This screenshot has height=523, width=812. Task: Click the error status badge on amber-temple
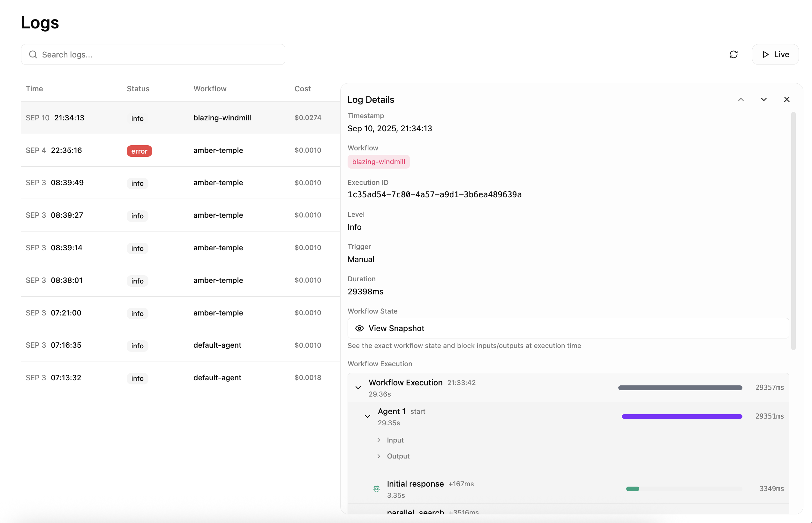[x=139, y=151]
